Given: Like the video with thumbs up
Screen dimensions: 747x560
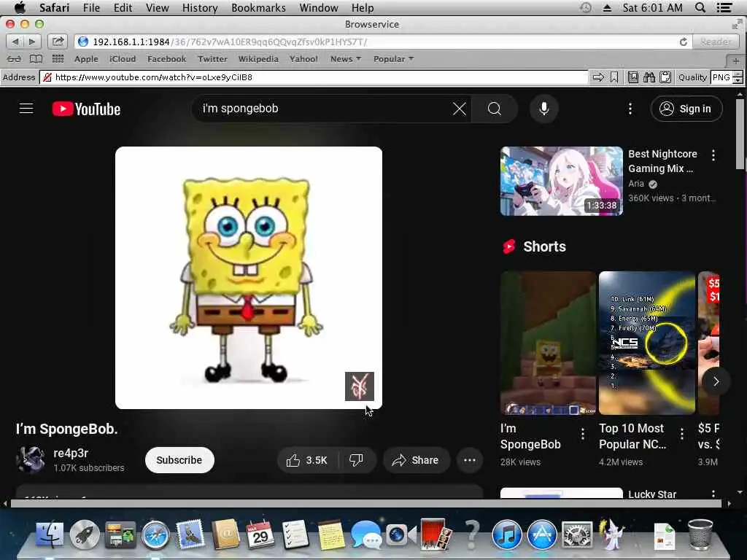Looking at the screenshot, I should pos(307,460).
